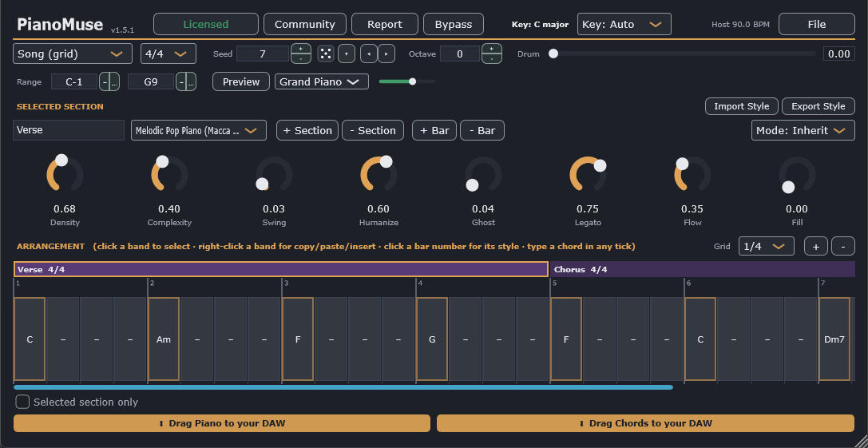Click the blue horizontal arrangement scrollbar
The width and height of the screenshot is (868, 448).
(x=343, y=387)
